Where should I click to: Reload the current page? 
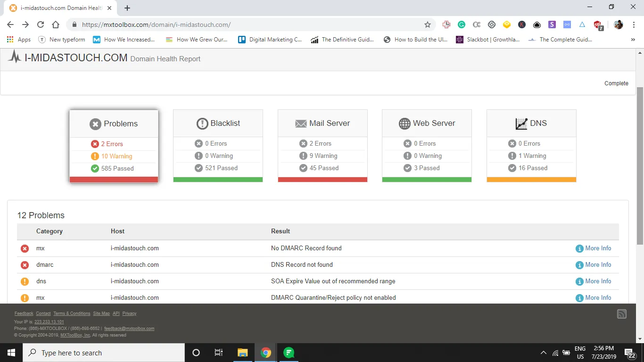point(41,25)
